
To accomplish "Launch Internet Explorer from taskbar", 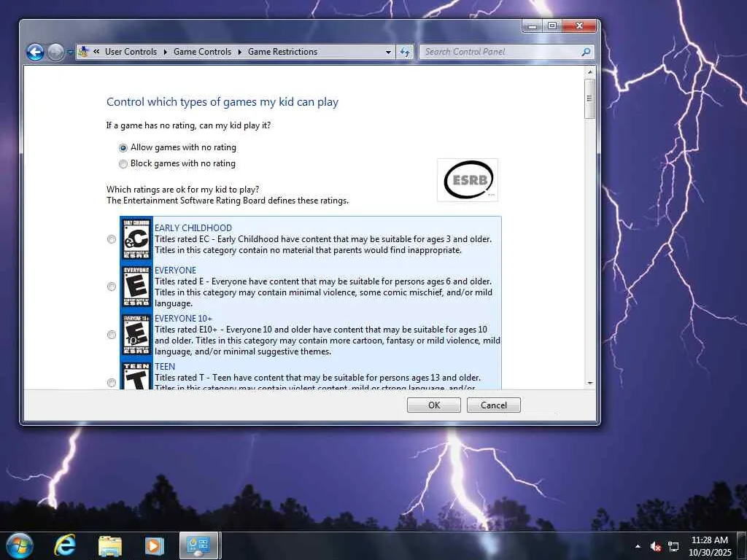I will coord(65,545).
